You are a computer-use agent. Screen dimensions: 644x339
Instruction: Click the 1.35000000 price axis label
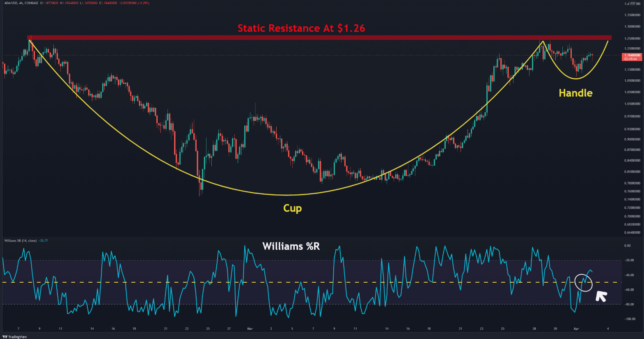tap(632, 15)
